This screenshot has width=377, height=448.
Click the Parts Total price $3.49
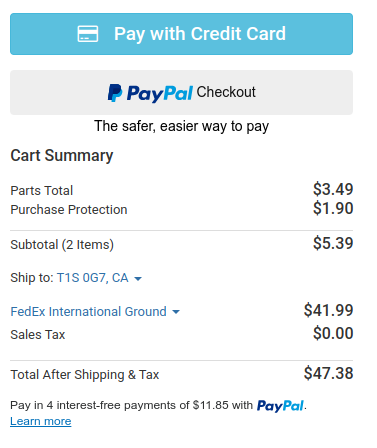point(333,189)
